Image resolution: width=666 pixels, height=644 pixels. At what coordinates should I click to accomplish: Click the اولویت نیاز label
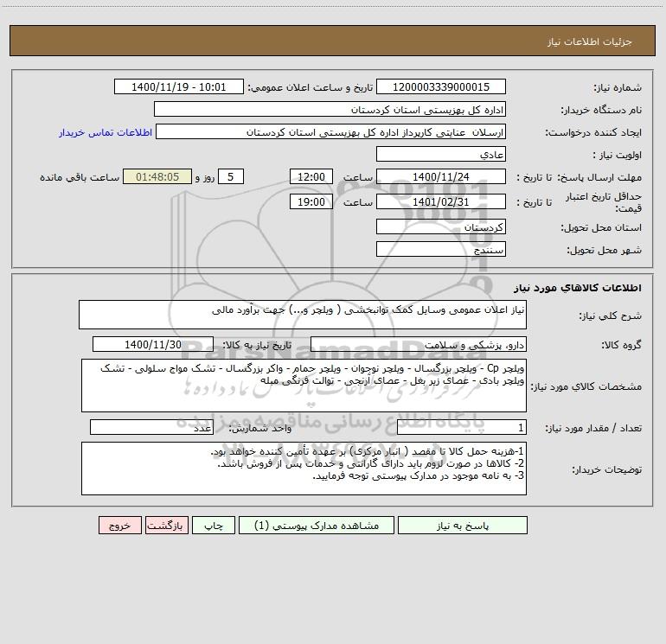click(x=618, y=156)
